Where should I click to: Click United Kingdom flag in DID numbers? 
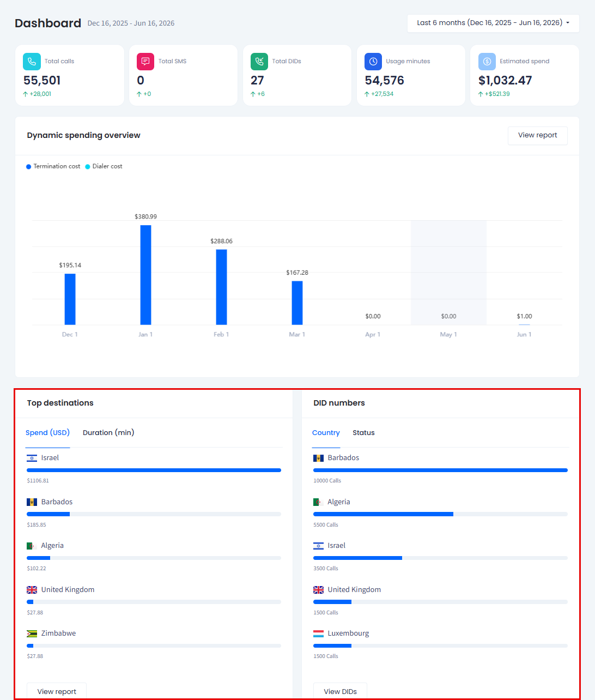(x=319, y=590)
